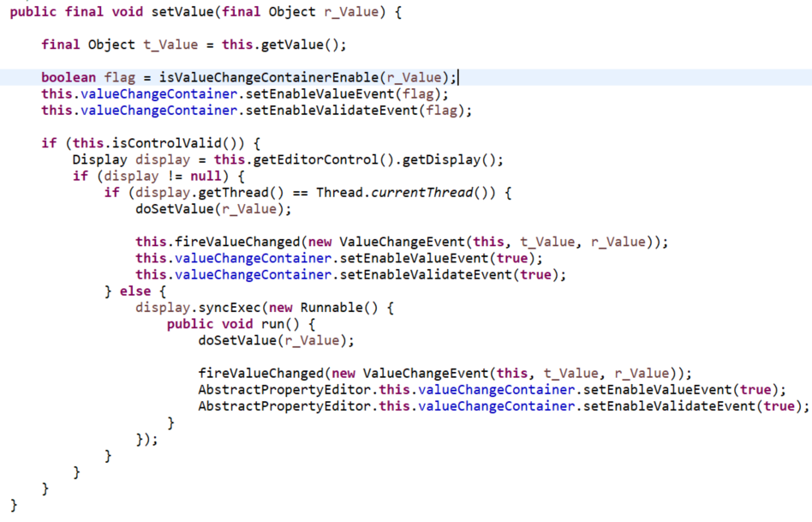Click t_Value variable in getValue line
This screenshot has height=522, width=812.
click(x=170, y=45)
